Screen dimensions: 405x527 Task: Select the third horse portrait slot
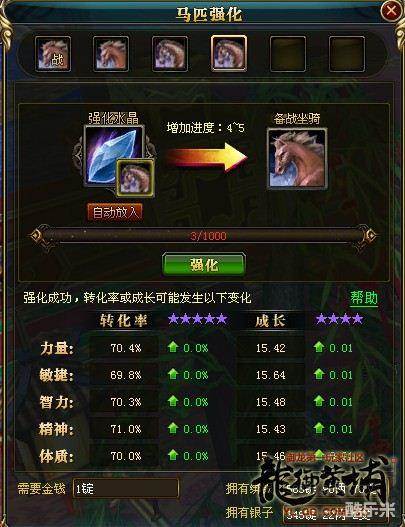(170, 54)
